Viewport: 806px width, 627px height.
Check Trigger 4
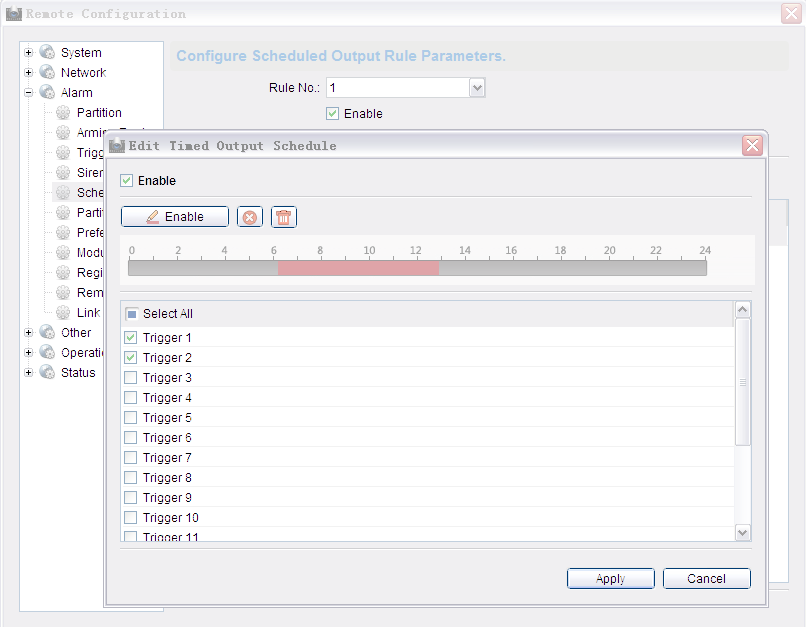(131, 398)
